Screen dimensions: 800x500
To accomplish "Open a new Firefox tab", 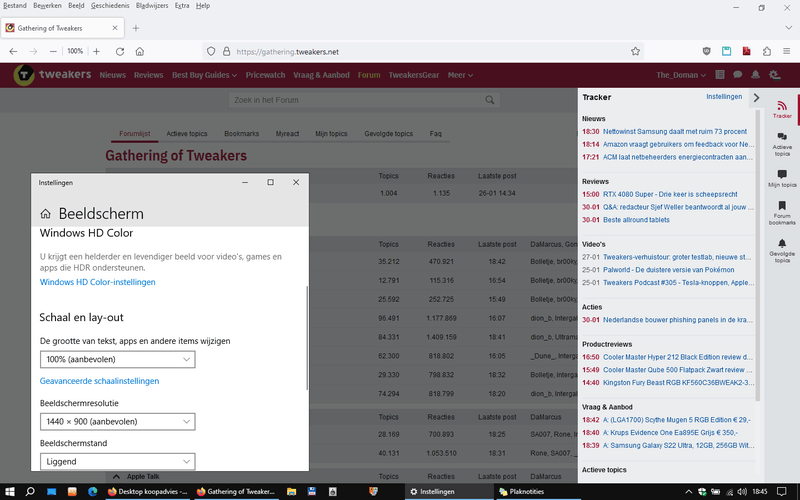I will [x=136, y=28].
